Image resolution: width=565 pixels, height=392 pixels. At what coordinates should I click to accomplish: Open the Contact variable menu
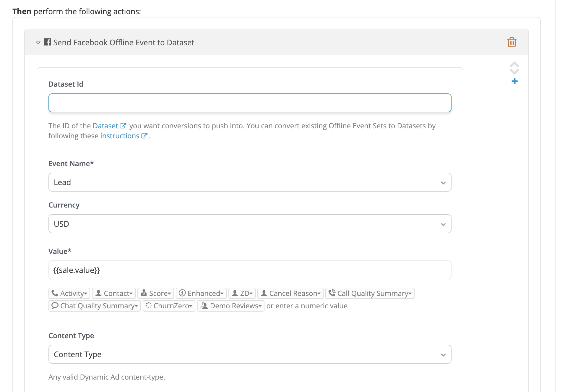(114, 293)
